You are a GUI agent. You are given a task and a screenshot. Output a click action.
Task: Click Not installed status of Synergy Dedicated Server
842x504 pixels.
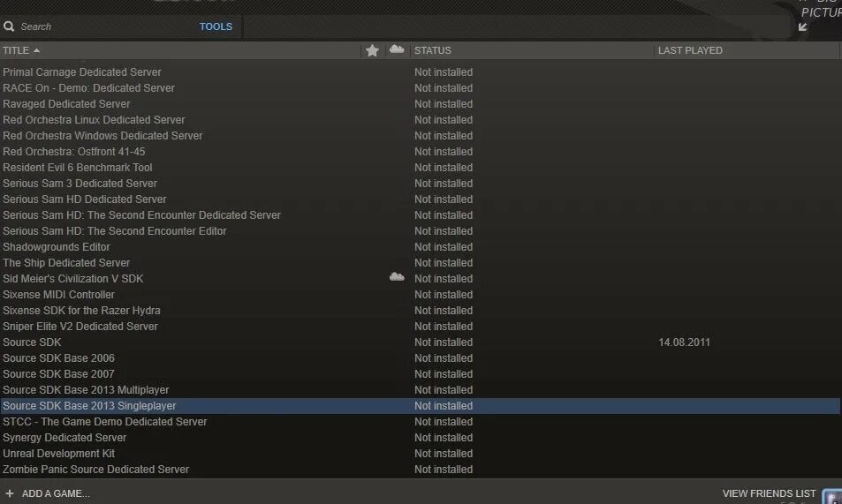point(444,438)
